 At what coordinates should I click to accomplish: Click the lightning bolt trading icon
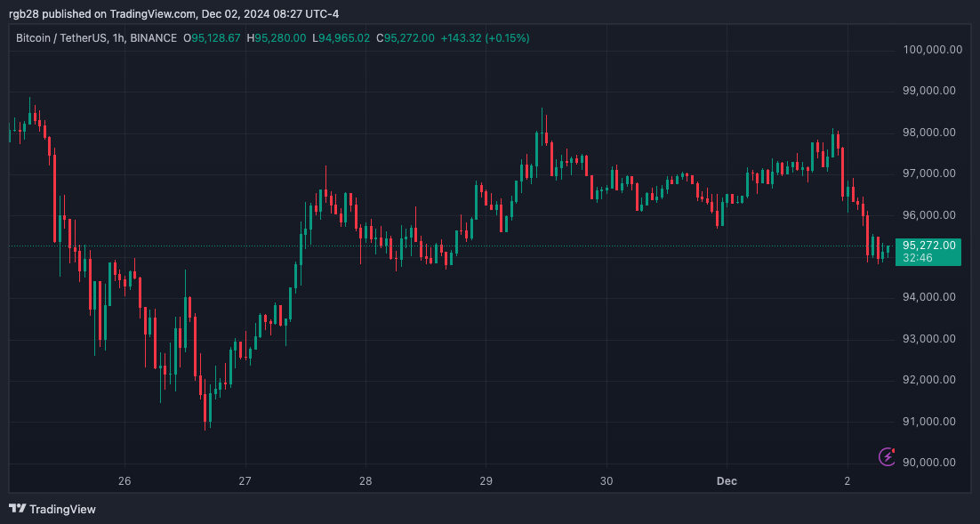pyautogui.click(x=886, y=455)
